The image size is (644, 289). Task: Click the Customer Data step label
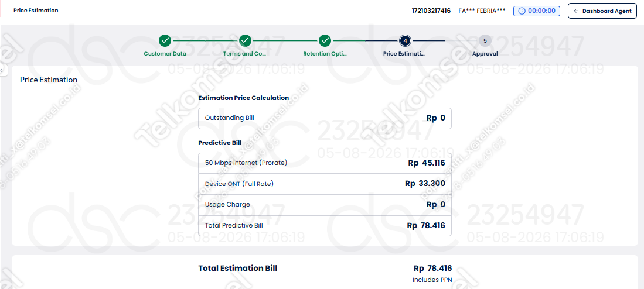(x=165, y=54)
